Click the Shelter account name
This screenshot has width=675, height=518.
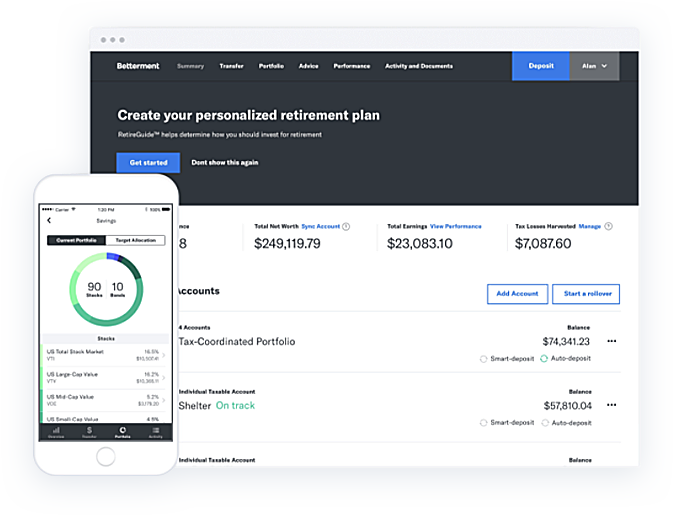pos(195,406)
